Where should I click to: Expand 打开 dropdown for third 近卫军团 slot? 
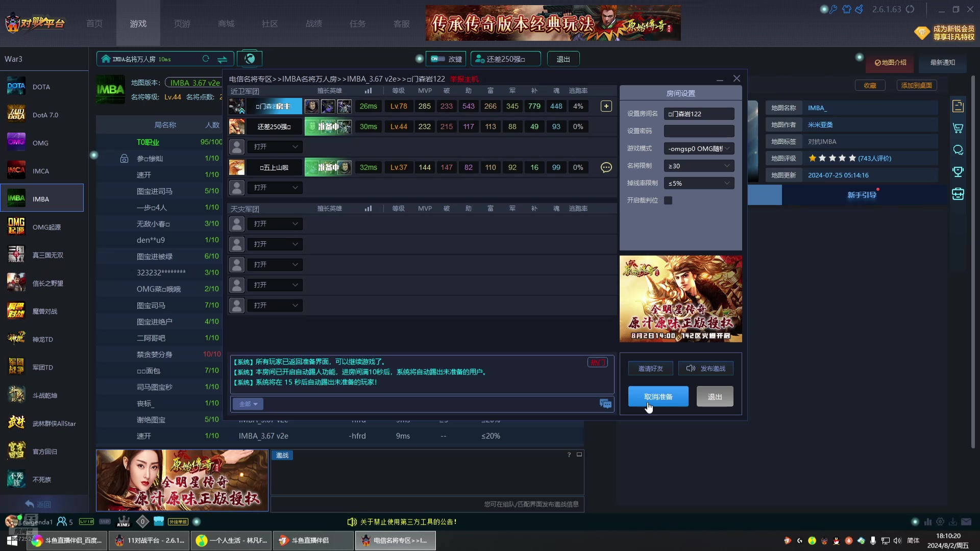click(275, 147)
